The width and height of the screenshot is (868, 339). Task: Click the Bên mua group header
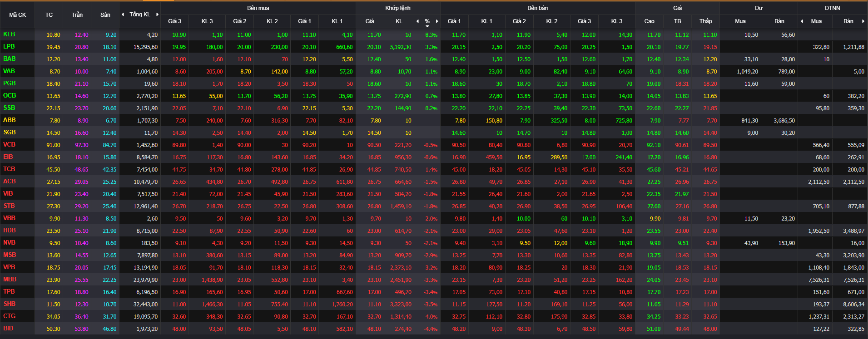click(258, 8)
